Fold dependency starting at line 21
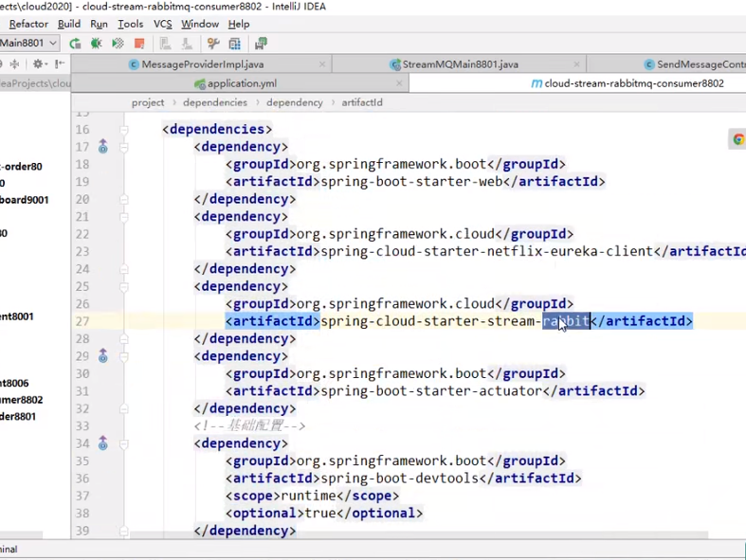This screenshot has width=746, height=560. [123, 217]
